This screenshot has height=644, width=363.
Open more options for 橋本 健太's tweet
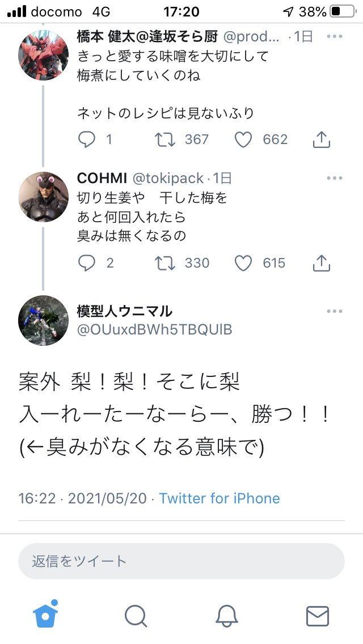(x=335, y=37)
